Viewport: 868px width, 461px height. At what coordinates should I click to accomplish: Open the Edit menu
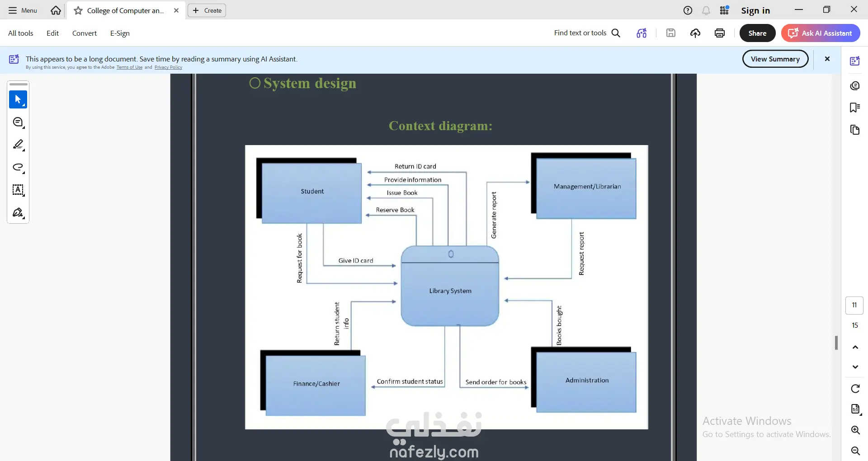[52, 33]
